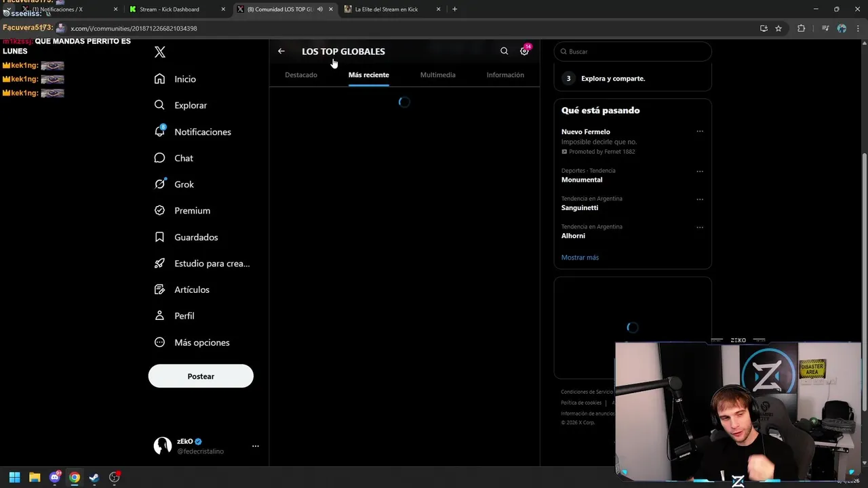The height and width of the screenshot is (488, 868).
Task: Click the Buscar search field
Action: coord(633,52)
